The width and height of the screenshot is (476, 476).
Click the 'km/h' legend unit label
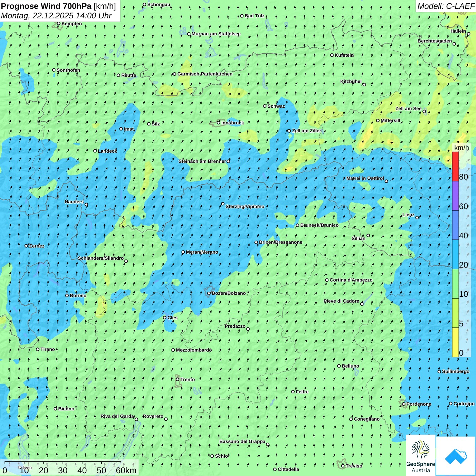[x=462, y=147]
